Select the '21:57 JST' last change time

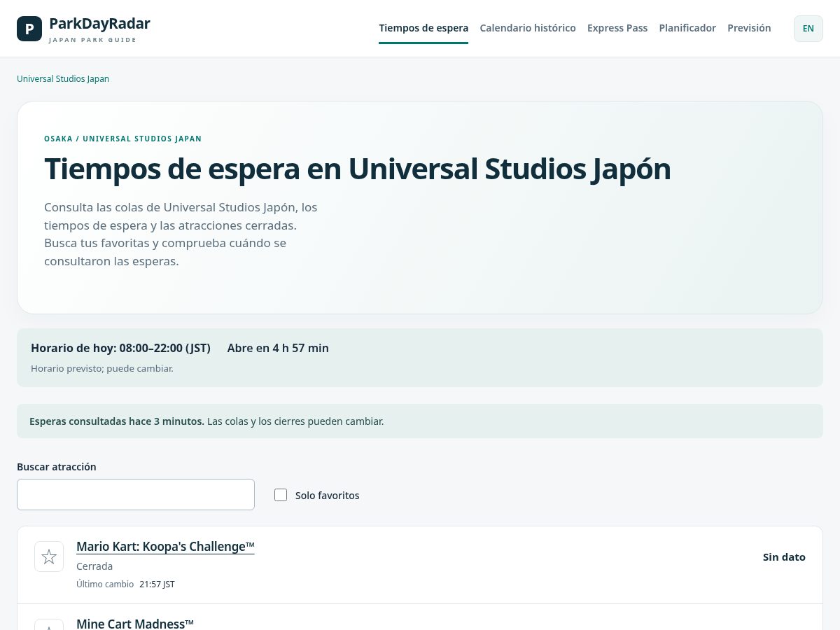coord(157,584)
